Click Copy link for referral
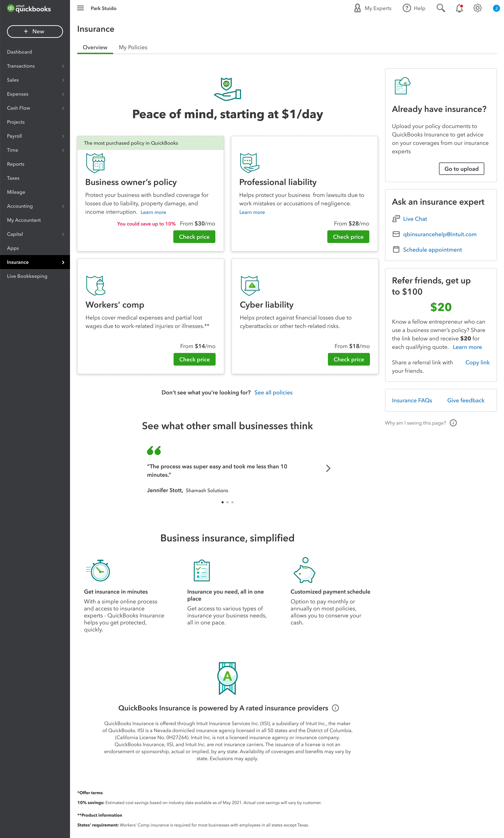The image size is (504, 838). click(477, 362)
